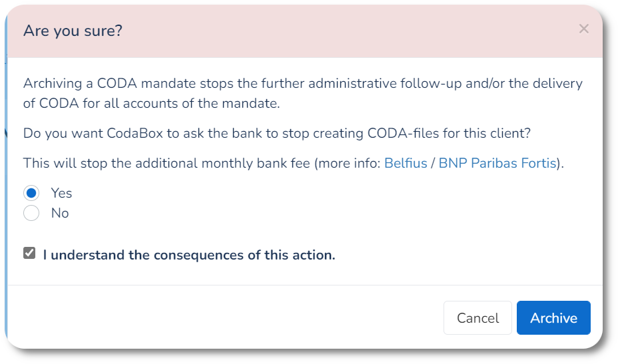Click the "I understand the consequences" label
Image resolution: width=618 pixels, height=364 pixels.
[x=189, y=254]
